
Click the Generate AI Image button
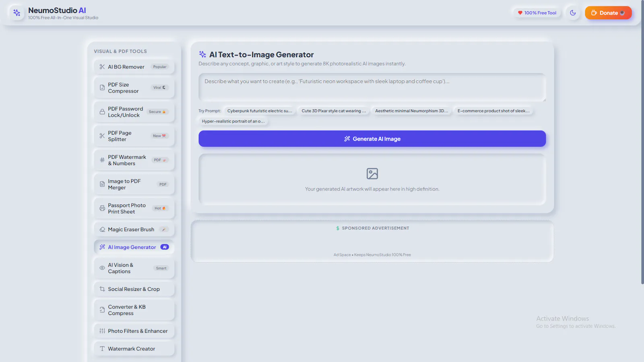372,139
